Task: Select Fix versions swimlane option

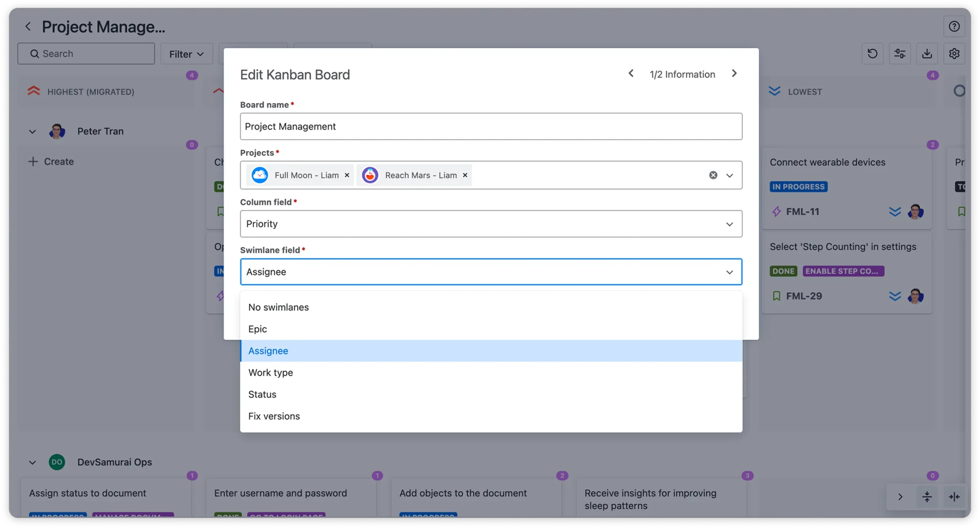Action: point(491,416)
